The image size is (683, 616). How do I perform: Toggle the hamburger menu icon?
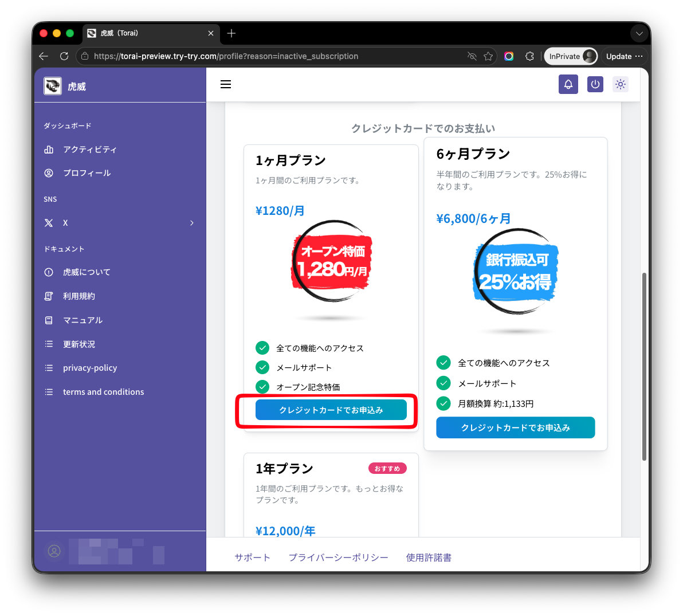pos(226,84)
